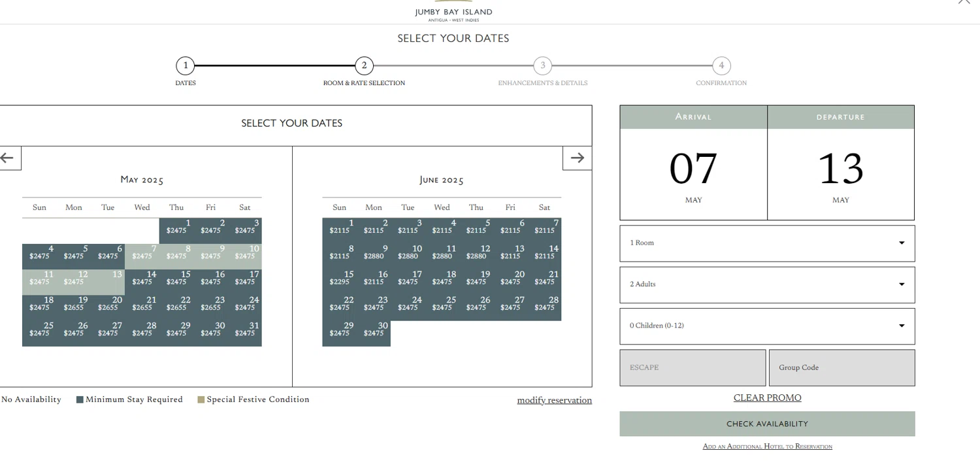Select June 9 priced $2880
Viewport: 980px width, 476px height.
point(374,256)
